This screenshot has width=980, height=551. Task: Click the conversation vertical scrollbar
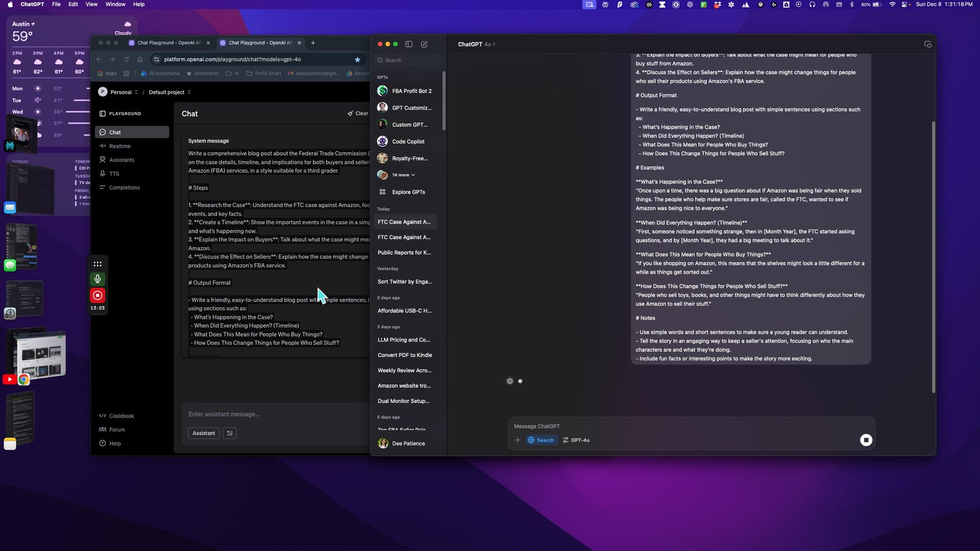(x=933, y=257)
